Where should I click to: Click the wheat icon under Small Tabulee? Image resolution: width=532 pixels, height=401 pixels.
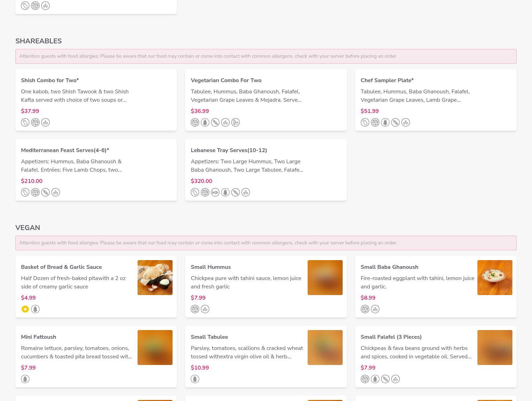click(x=195, y=379)
